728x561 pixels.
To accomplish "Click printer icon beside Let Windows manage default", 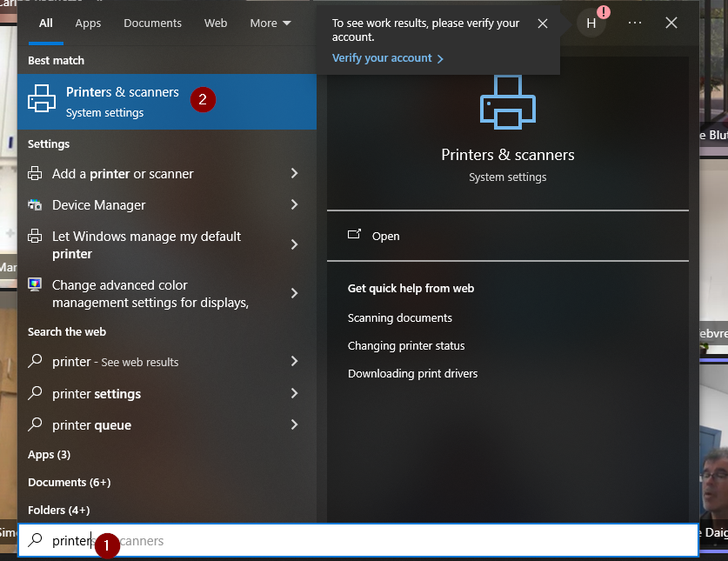I will point(35,236).
